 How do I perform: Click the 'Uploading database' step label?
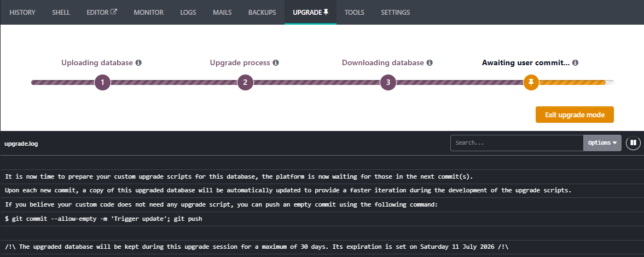97,63
